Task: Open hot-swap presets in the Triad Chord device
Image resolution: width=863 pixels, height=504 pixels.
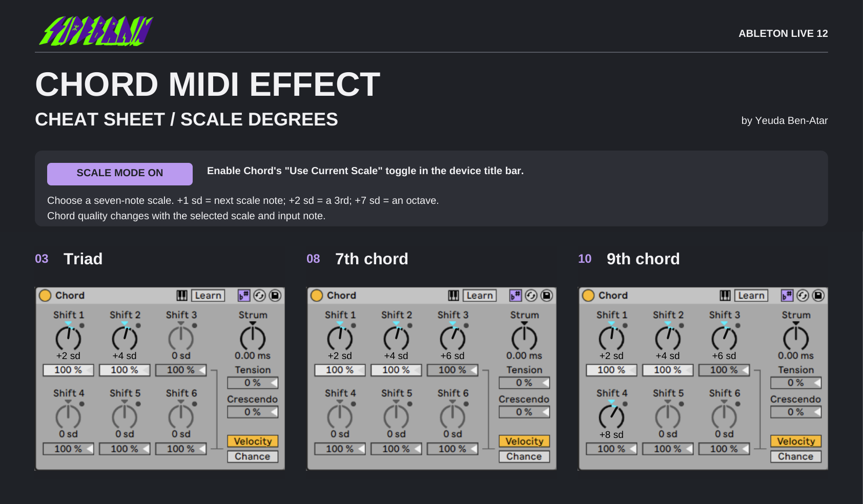Action: [260, 296]
